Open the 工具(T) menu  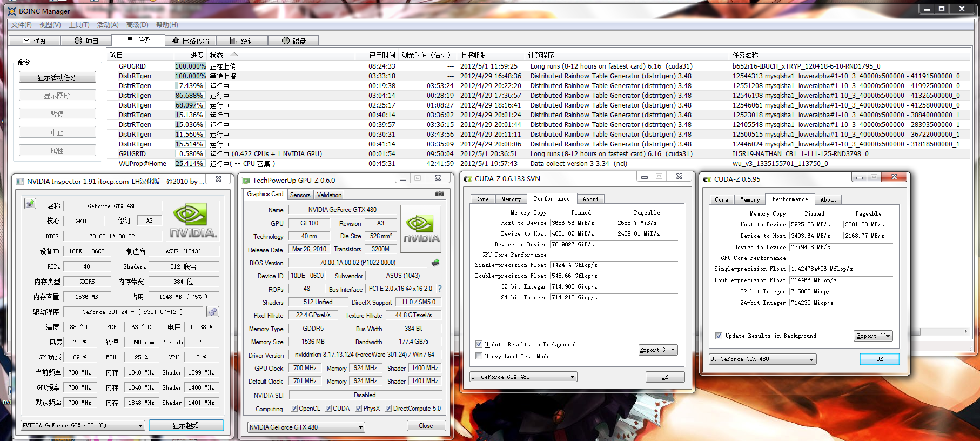tap(79, 25)
